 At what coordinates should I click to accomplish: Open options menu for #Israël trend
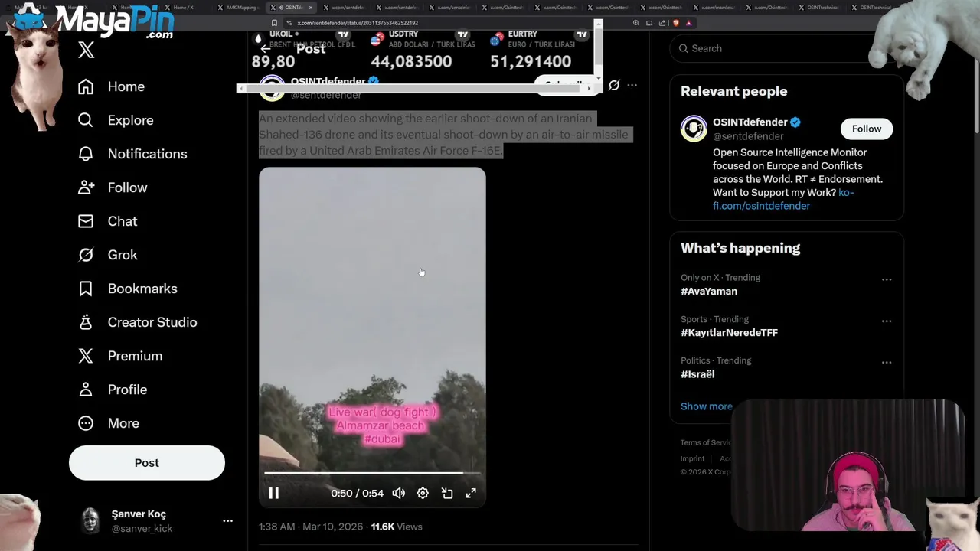tap(887, 362)
